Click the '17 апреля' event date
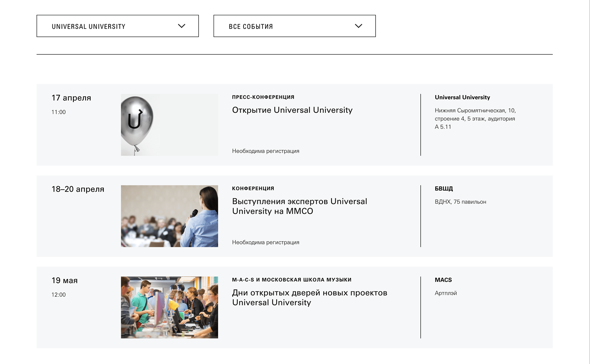The height and width of the screenshot is (364, 590). click(x=71, y=98)
